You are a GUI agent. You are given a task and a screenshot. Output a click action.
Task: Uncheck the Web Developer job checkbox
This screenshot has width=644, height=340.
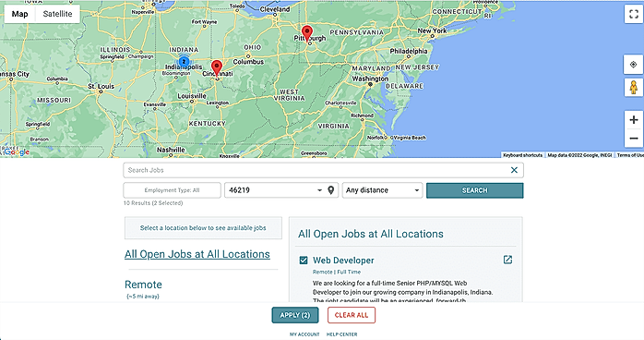tap(304, 261)
